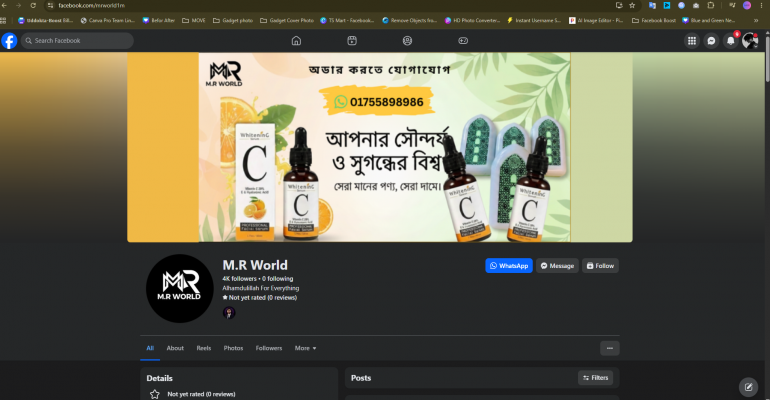Open the account profile picture menu
Screen dimensions: 770x400
750,41
